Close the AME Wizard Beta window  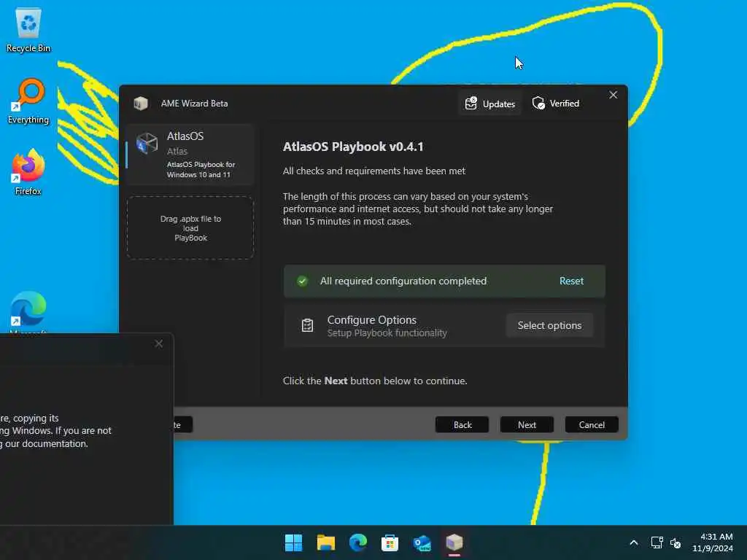pyautogui.click(x=613, y=95)
